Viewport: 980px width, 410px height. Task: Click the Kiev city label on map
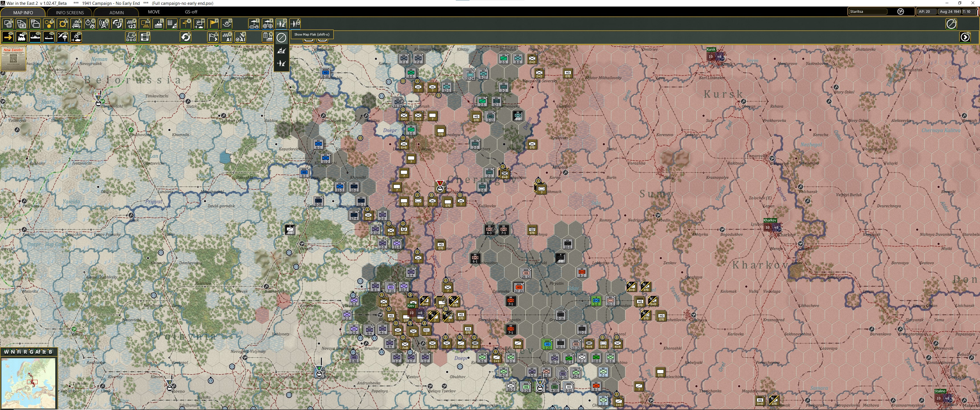pos(411,306)
